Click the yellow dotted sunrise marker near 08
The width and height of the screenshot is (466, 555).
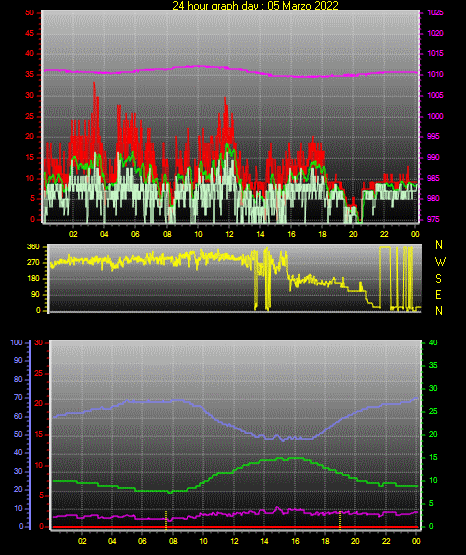click(x=166, y=520)
